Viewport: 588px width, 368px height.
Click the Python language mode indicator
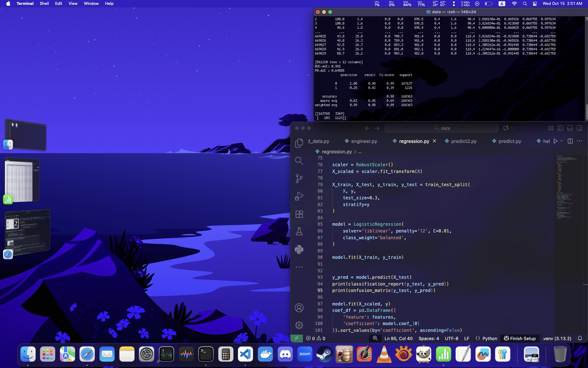coord(489,338)
